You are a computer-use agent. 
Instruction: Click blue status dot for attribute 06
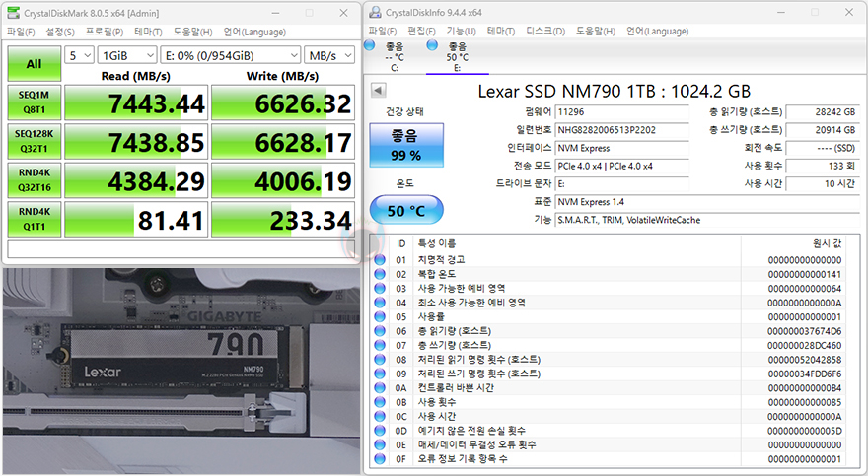coord(380,331)
